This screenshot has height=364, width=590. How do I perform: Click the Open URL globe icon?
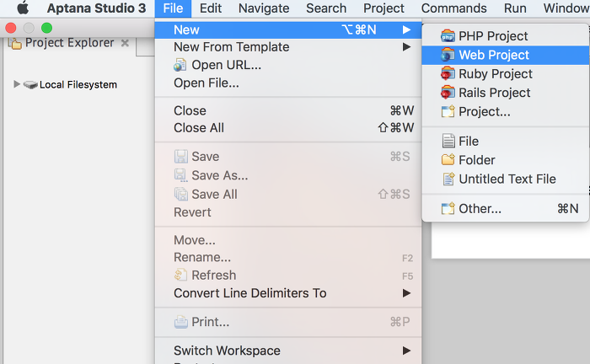point(180,65)
